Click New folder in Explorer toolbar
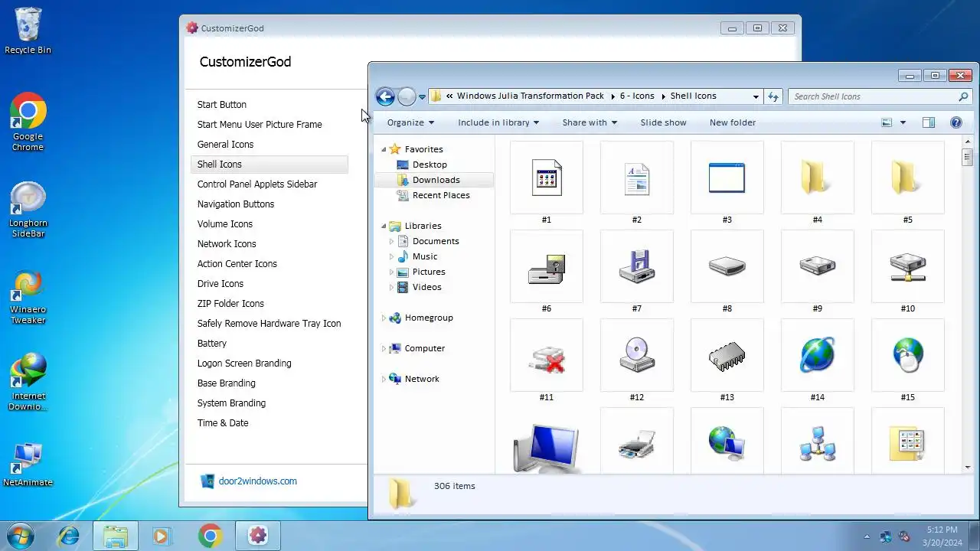This screenshot has height=551, width=980. click(x=732, y=122)
